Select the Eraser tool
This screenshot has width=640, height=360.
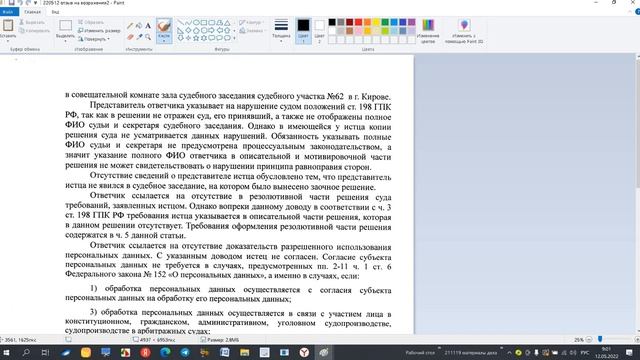tap(130, 37)
